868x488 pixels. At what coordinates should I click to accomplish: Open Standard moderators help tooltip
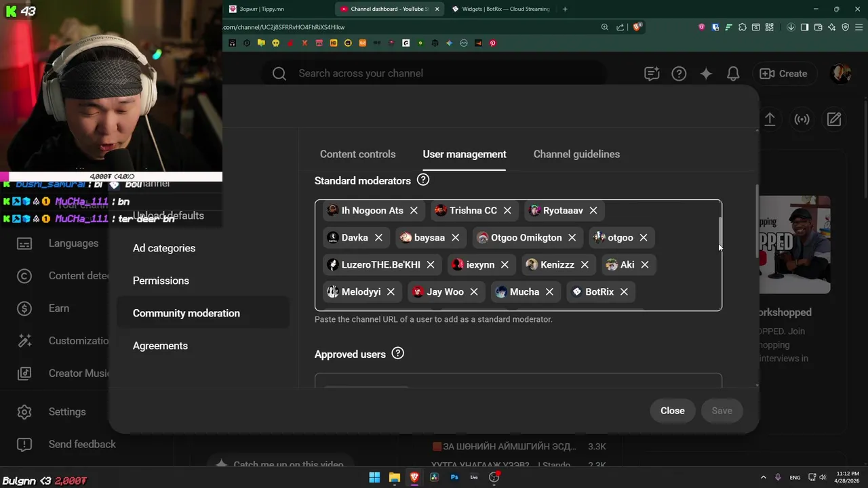(x=423, y=180)
